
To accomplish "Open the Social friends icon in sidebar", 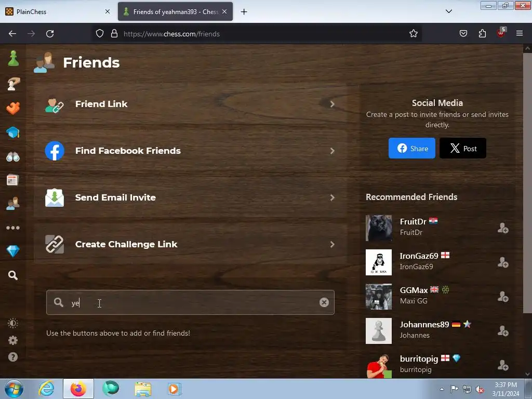I will pyautogui.click(x=13, y=204).
